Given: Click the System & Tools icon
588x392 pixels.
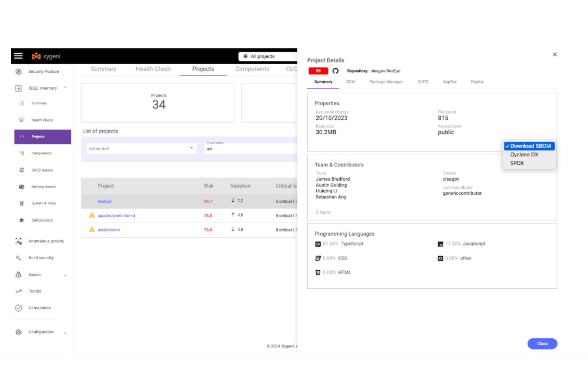Looking at the screenshot, I should (x=22, y=203).
